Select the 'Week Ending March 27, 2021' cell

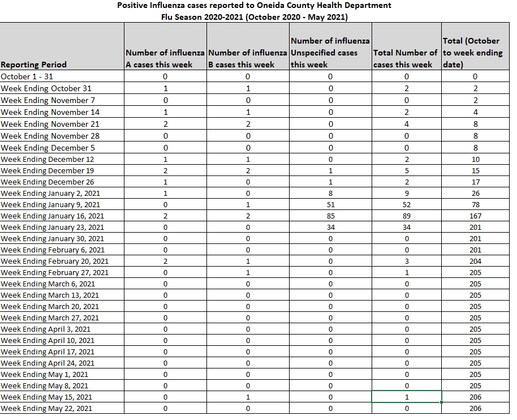[62, 318]
